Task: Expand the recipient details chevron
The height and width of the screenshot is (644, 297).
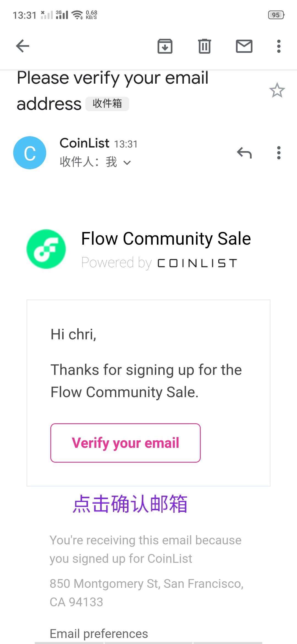Action: click(127, 163)
